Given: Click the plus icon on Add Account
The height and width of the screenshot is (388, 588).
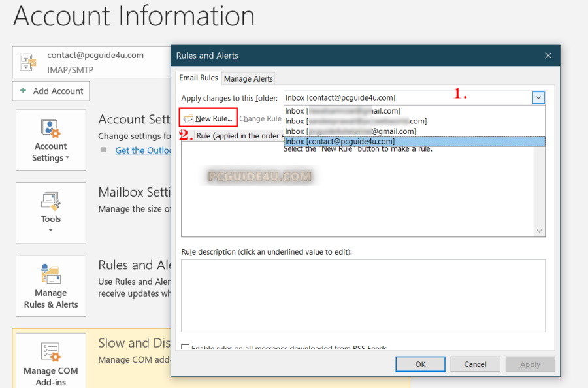Looking at the screenshot, I should point(24,91).
